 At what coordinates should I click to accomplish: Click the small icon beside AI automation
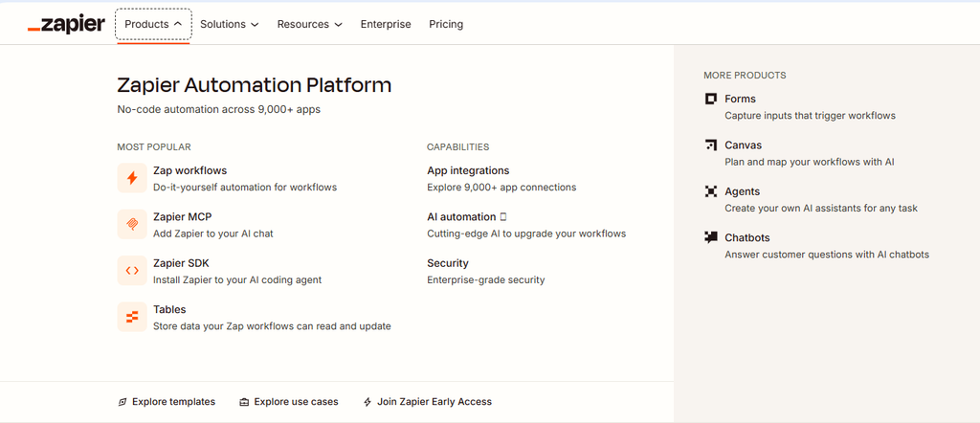pos(503,217)
